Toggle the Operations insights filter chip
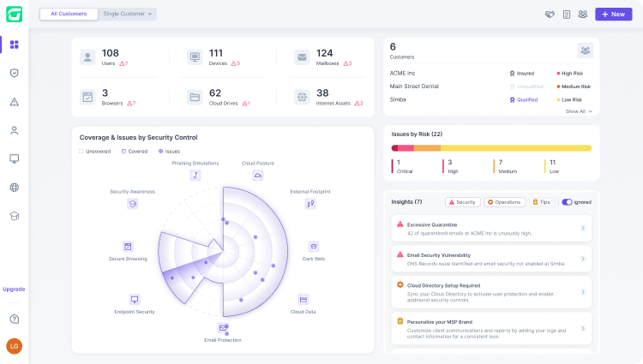This screenshot has width=643, height=364. tap(505, 202)
